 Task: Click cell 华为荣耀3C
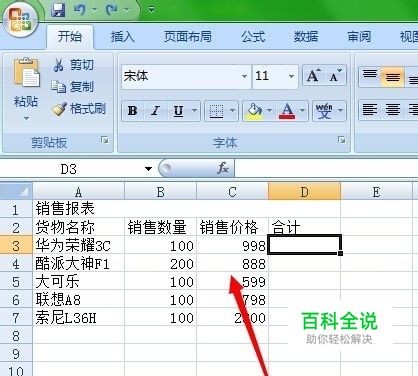pos(78,246)
